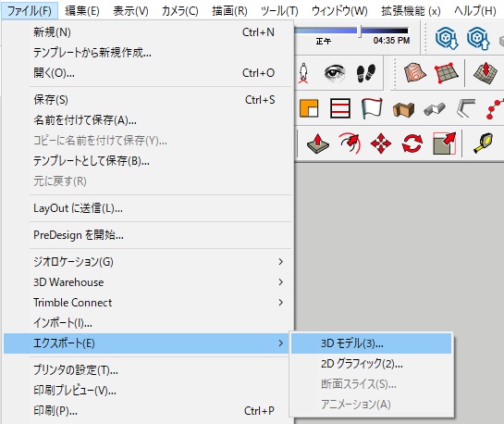Select the Walk footprints tool icon
504x424 pixels.
pyautogui.click(x=366, y=73)
